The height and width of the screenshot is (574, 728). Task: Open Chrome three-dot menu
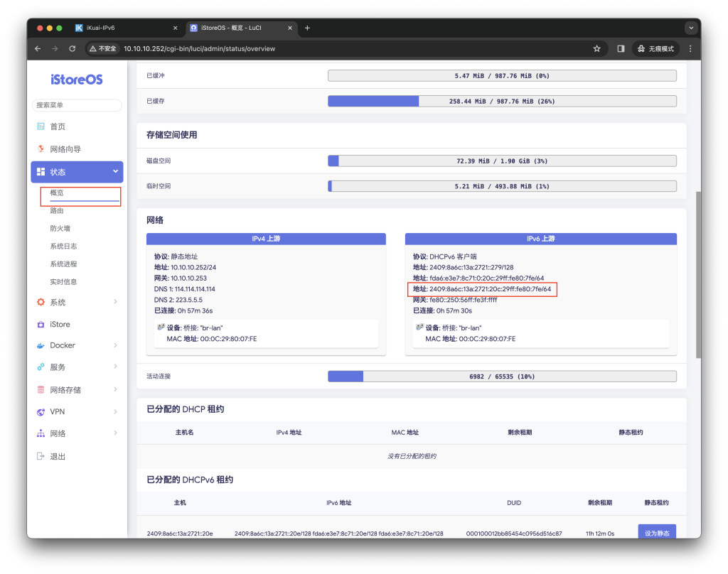[690, 49]
